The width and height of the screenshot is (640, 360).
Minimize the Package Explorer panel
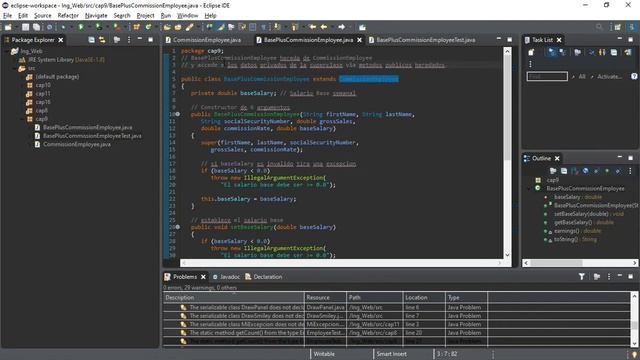(140, 39)
